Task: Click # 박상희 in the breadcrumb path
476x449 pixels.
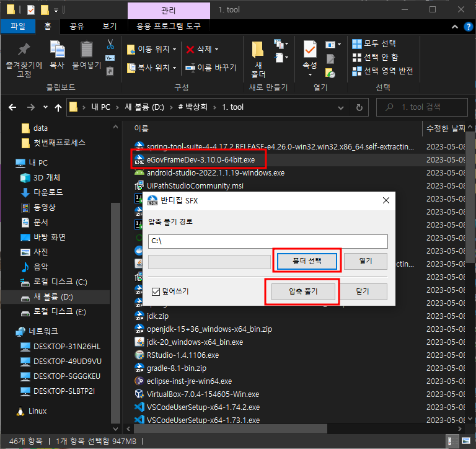Action: (x=193, y=107)
